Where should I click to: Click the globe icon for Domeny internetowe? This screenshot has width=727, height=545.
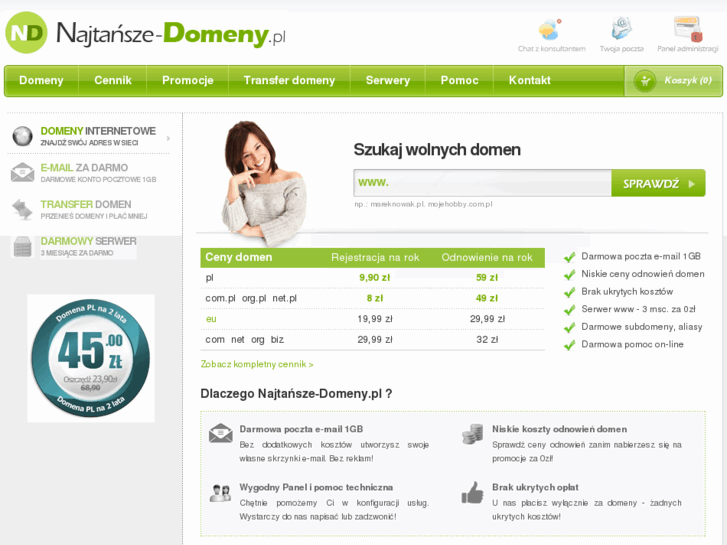point(22,136)
